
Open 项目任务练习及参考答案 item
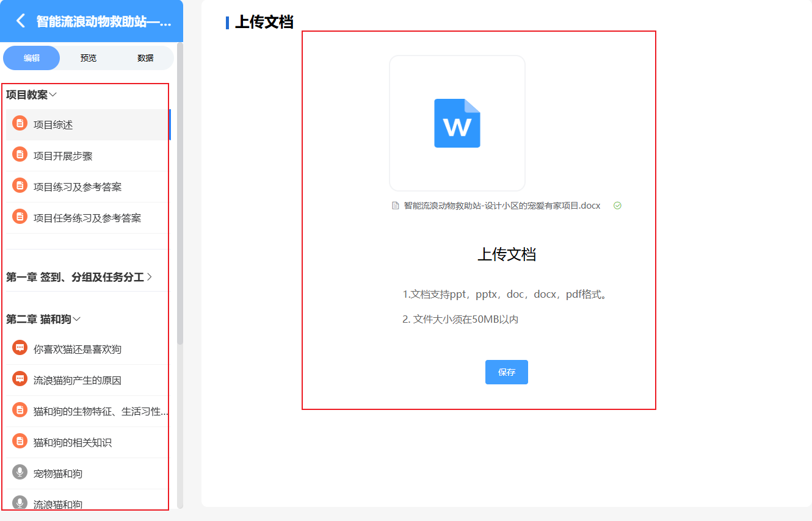87,218
